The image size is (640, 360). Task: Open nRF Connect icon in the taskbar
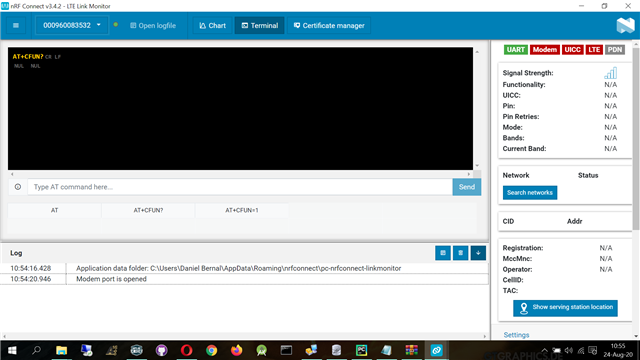click(436, 350)
